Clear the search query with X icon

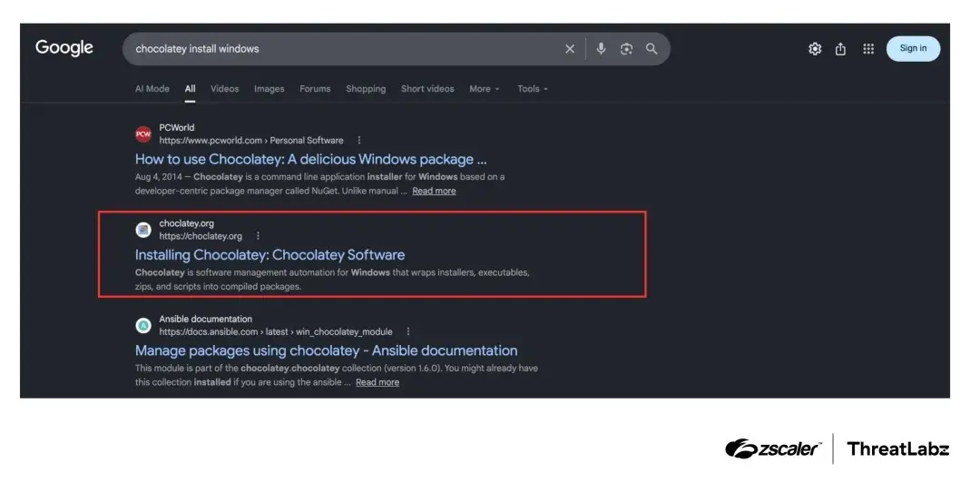click(569, 49)
